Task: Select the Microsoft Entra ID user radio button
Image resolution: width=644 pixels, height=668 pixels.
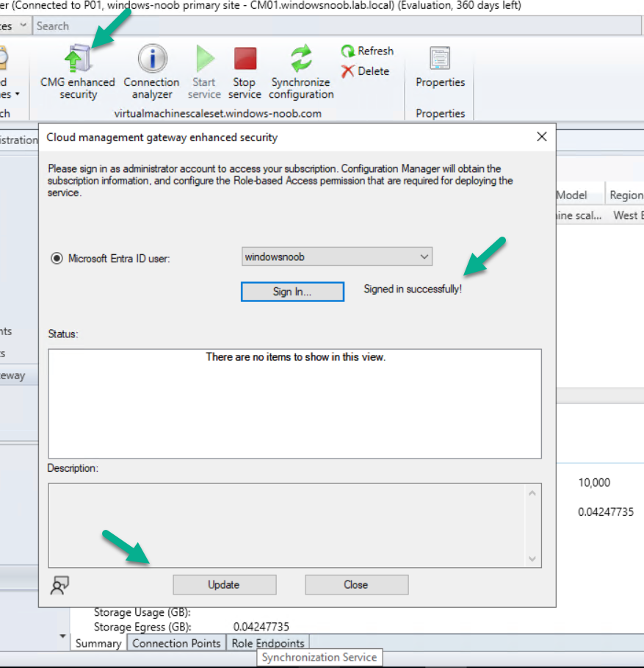Action: click(x=57, y=258)
